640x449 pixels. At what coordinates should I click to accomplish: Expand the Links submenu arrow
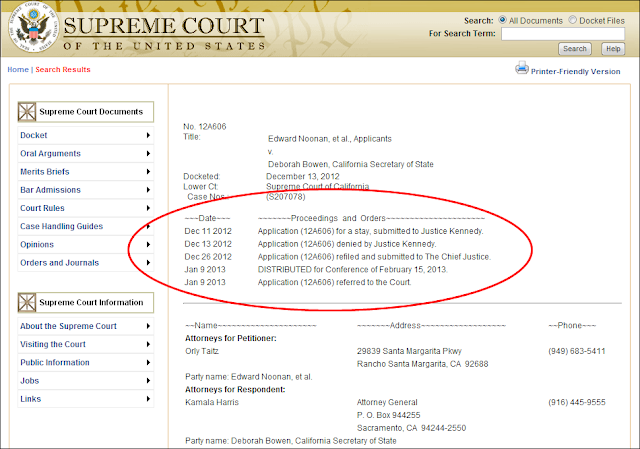[x=148, y=399]
